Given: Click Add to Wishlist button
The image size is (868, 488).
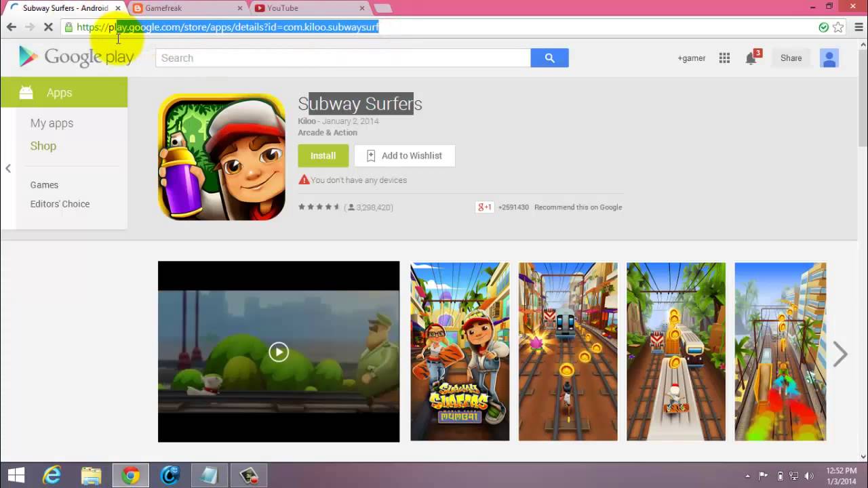Looking at the screenshot, I should 404,155.
